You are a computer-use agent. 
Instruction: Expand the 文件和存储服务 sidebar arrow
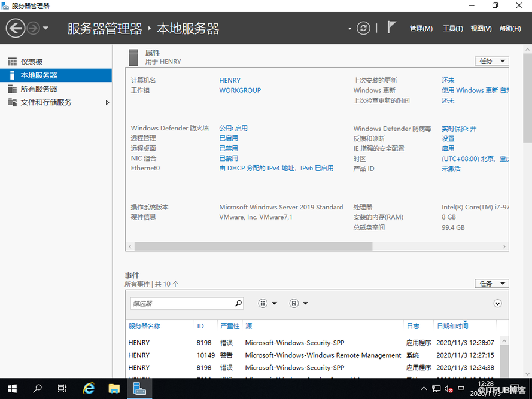(x=108, y=103)
